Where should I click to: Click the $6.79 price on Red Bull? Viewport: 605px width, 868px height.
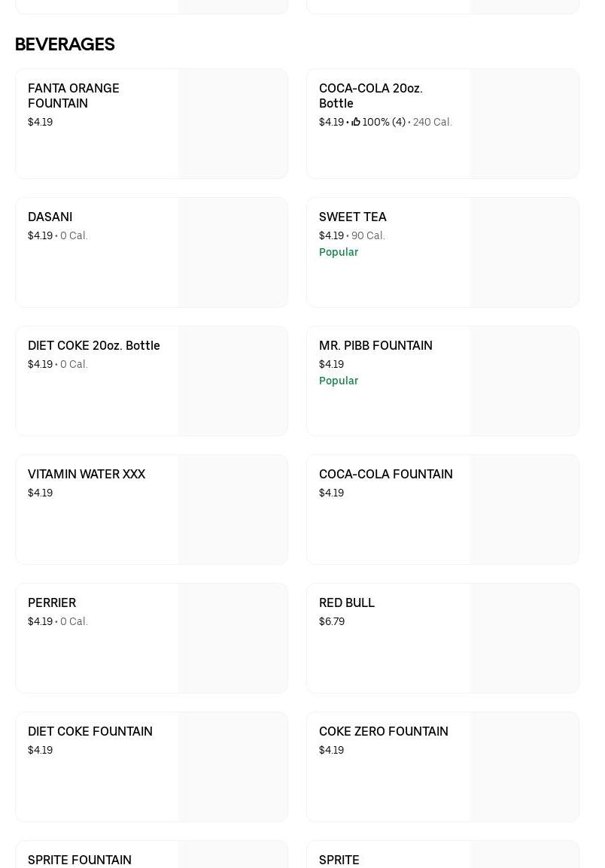tap(331, 621)
